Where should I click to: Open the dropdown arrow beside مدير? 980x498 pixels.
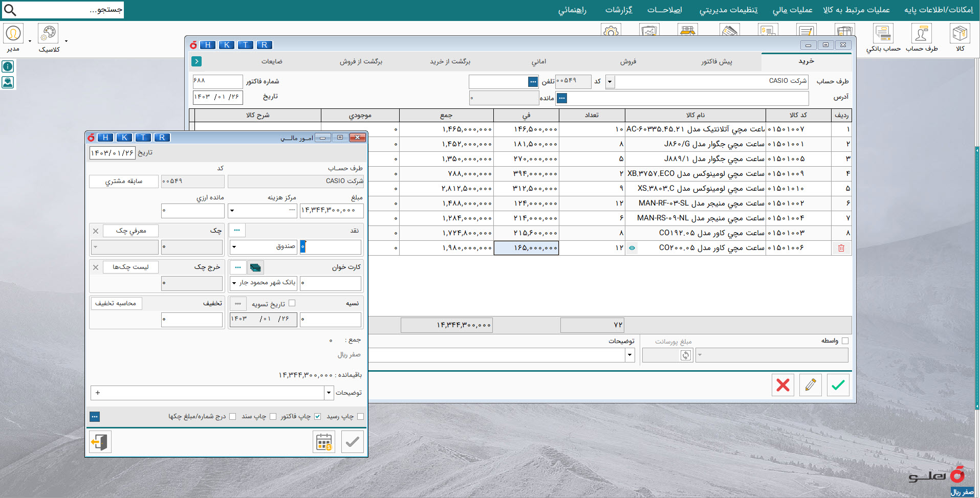click(x=30, y=41)
